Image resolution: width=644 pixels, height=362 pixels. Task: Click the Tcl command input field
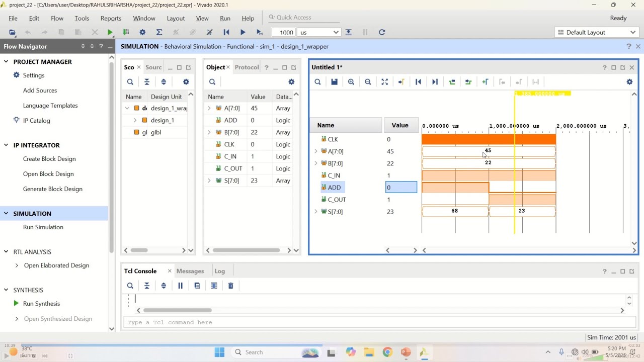coord(379,322)
